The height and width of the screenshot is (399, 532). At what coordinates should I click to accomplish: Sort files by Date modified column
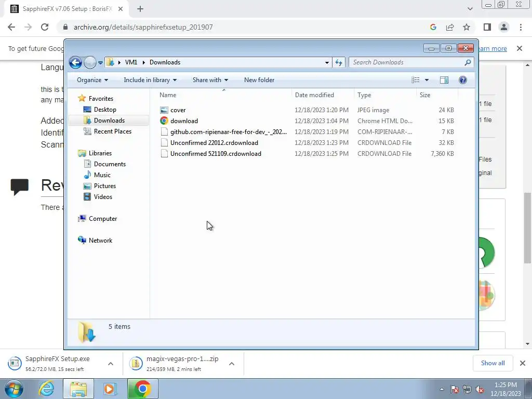click(x=323, y=95)
